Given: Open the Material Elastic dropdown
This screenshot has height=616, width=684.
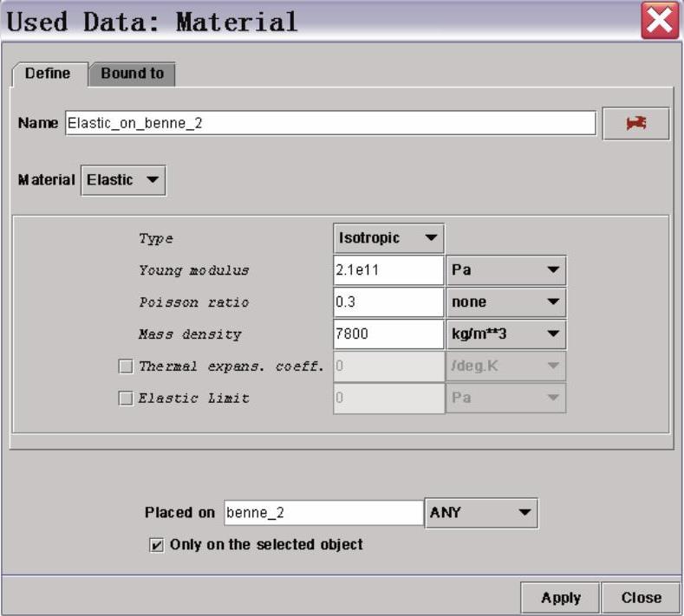Looking at the screenshot, I should point(123,180).
